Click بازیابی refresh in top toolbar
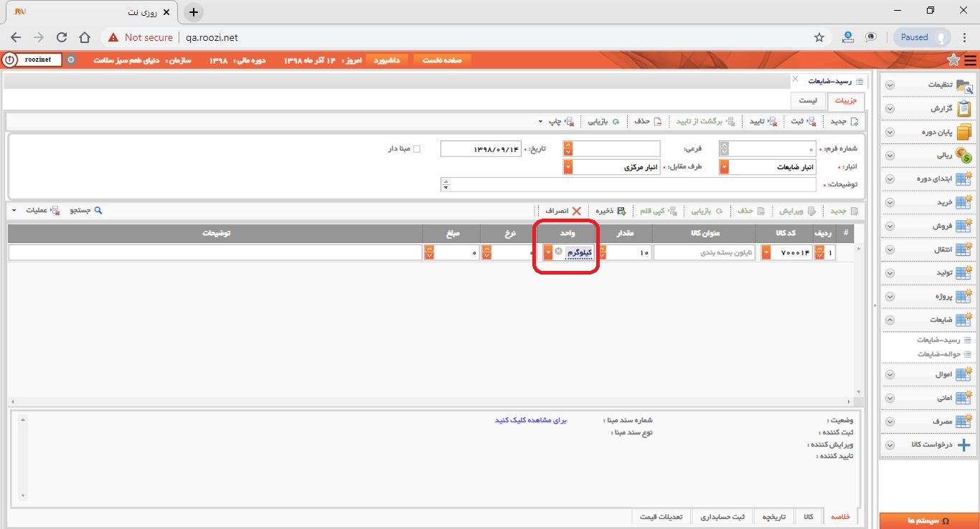The image size is (980, 529). [604, 121]
